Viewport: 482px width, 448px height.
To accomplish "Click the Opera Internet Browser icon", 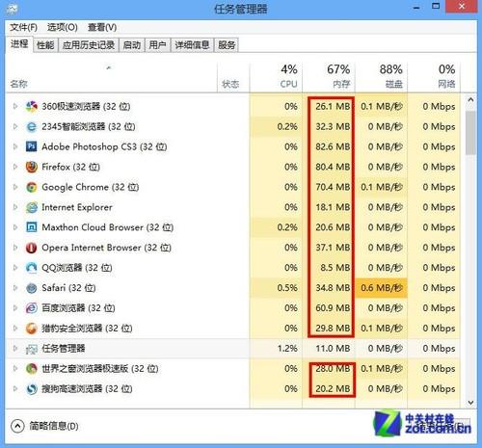I will pos(32,248).
